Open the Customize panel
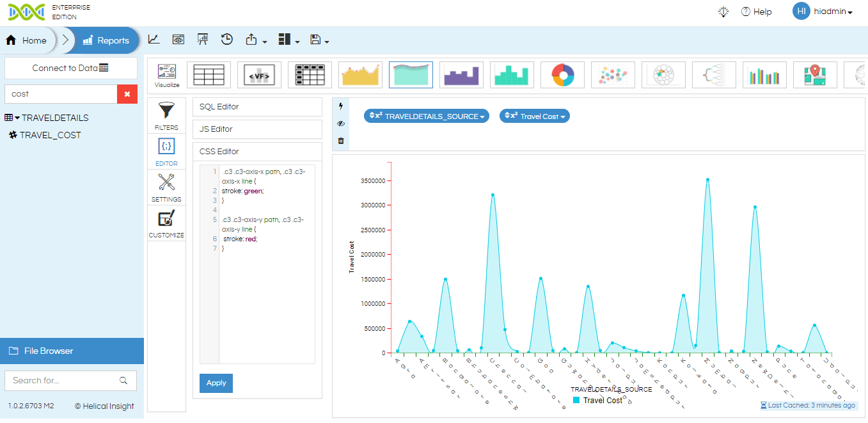 click(x=166, y=223)
